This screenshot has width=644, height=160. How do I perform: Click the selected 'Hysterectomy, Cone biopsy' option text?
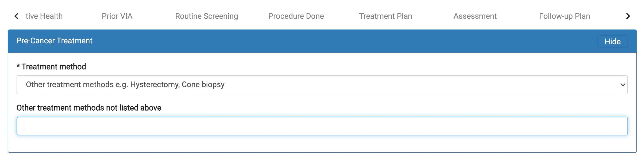(x=177, y=85)
